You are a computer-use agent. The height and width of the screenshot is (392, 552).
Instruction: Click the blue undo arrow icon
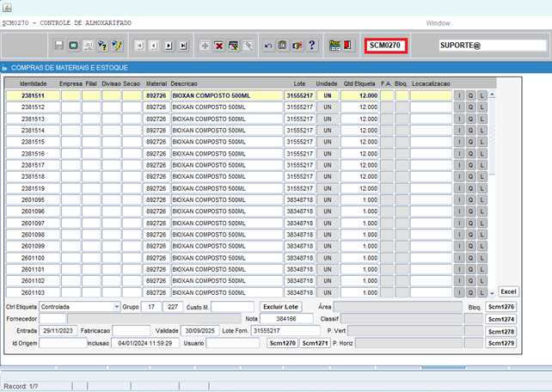[268, 46]
